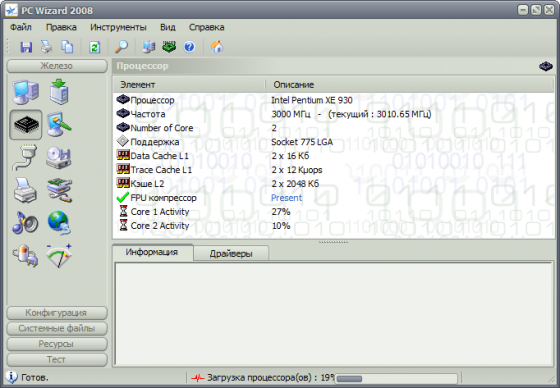Open the Printer icon in the hardware panel
This screenshot has width=560, height=388.
pos(25,190)
